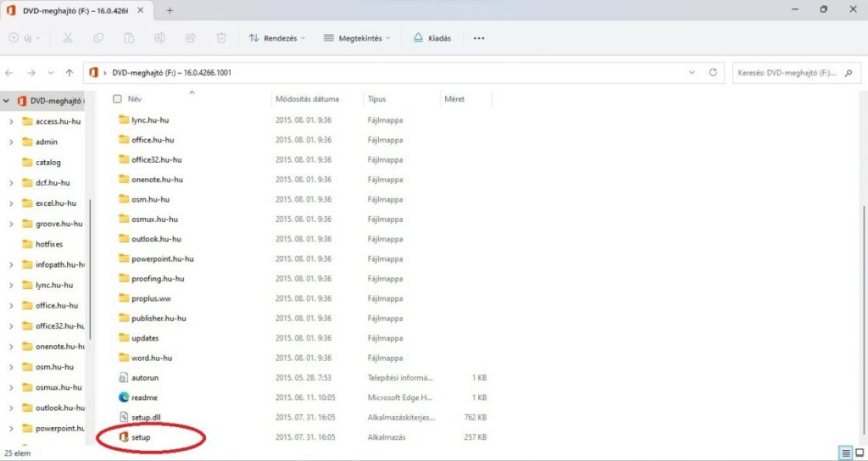Click the search field for DVD-meghajtó
Viewport: 868px width, 461px height.
(796, 73)
